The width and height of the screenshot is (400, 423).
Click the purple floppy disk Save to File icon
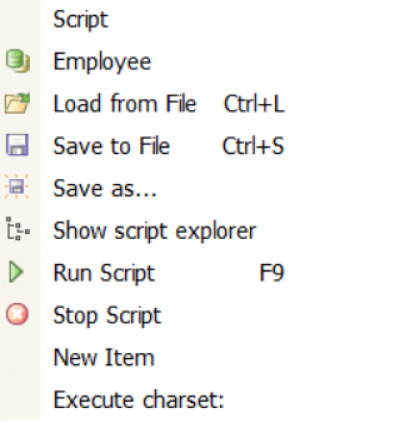(17, 145)
